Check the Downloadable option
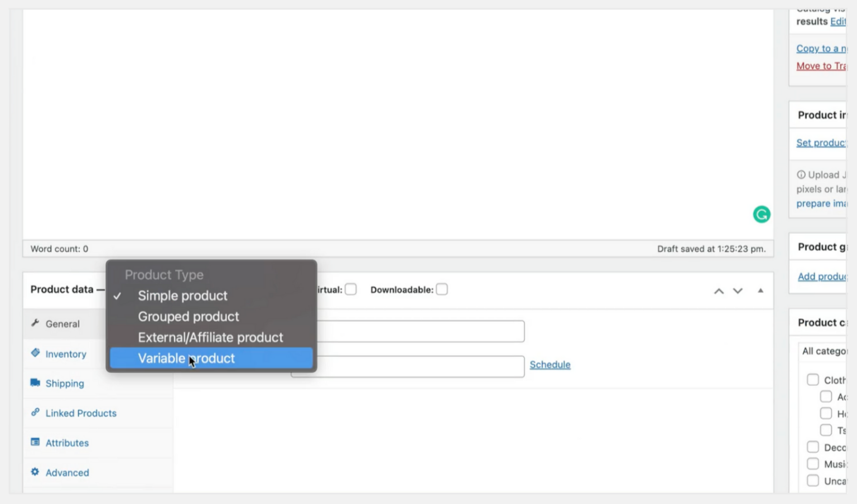The image size is (857, 504). [x=441, y=289]
